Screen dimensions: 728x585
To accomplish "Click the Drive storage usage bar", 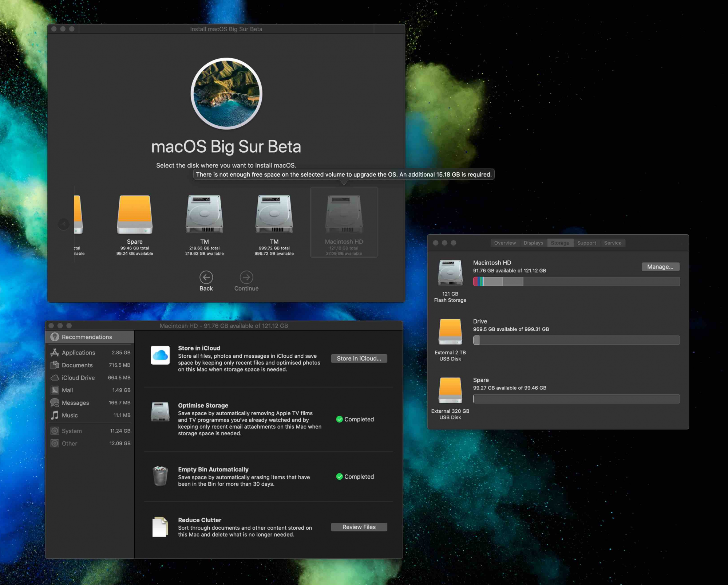I will pyautogui.click(x=576, y=340).
